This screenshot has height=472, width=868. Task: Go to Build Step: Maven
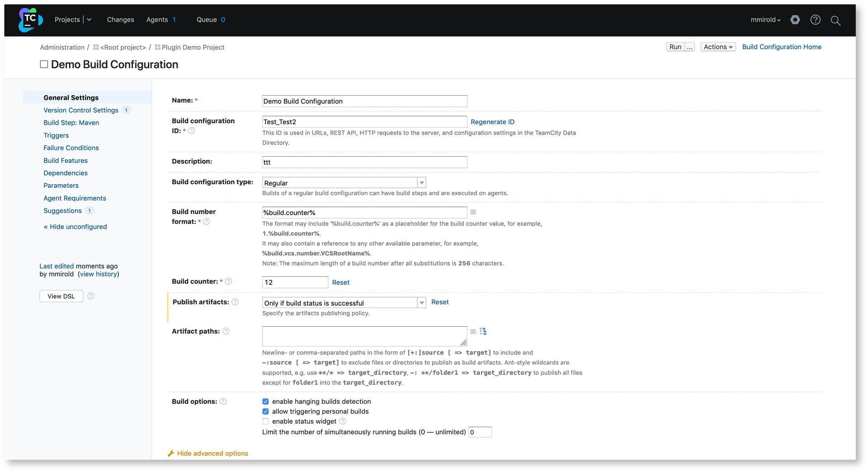coord(71,123)
